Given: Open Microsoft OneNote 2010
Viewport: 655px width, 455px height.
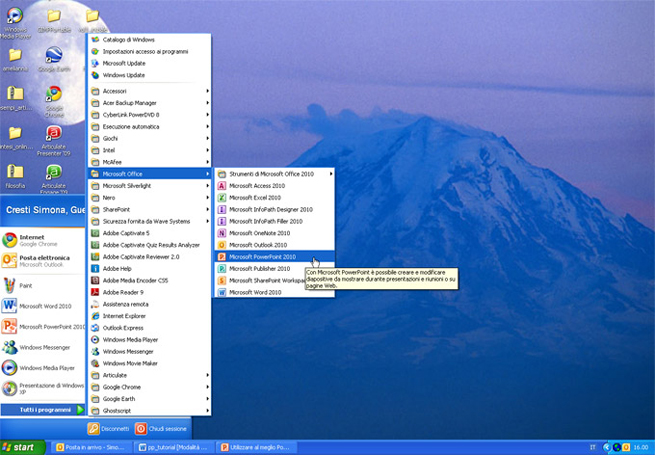Looking at the screenshot, I should [x=274, y=233].
